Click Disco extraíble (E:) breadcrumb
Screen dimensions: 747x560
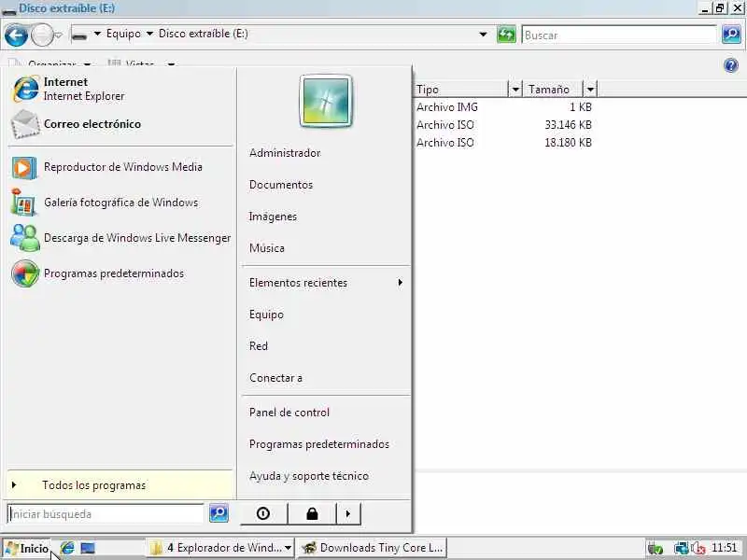coord(204,34)
